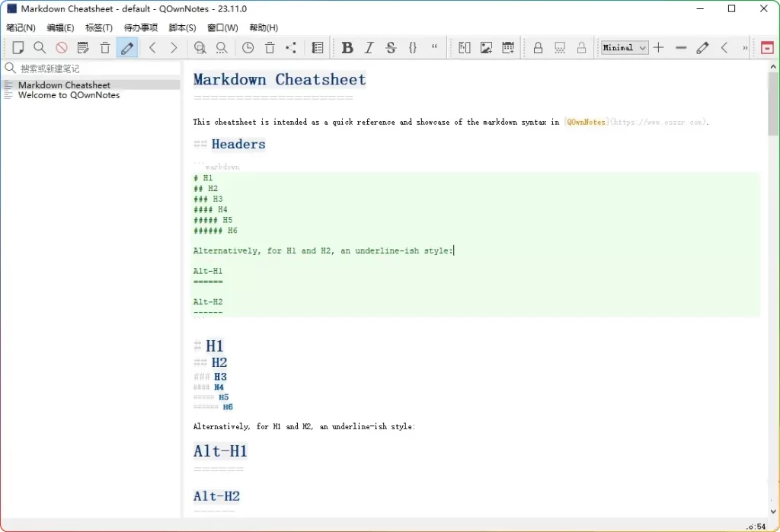Open the 笔记(N) menu
Image resolution: width=780 pixels, height=532 pixels.
(x=21, y=28)
